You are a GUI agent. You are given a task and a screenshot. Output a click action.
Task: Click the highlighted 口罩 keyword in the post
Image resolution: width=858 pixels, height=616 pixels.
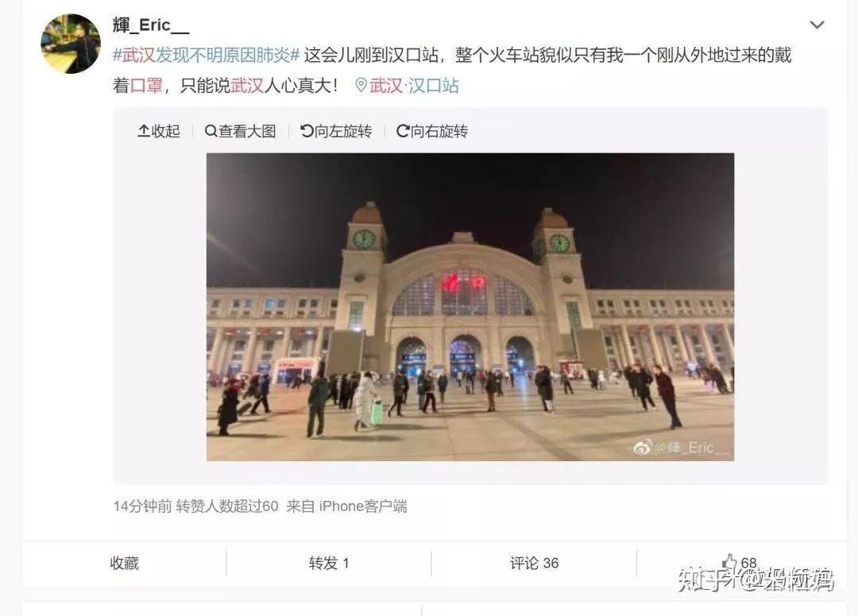(x=146, y=85)
